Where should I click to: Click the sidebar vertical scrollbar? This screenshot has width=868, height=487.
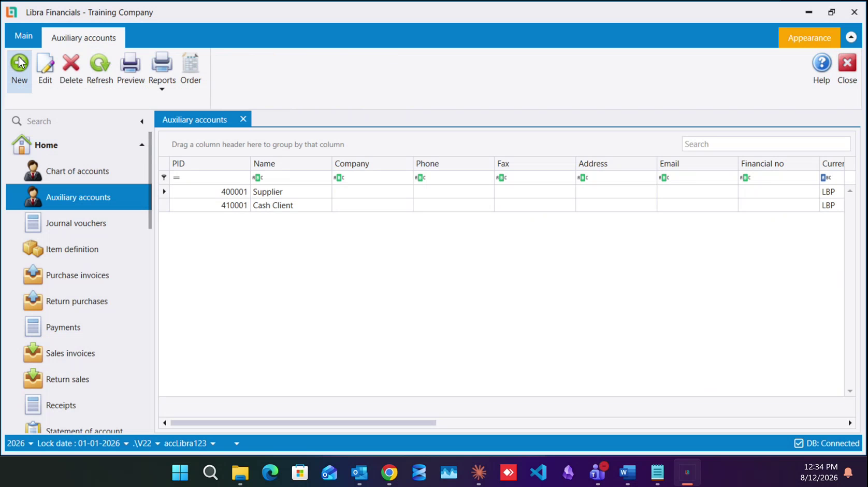pos(150,180)
